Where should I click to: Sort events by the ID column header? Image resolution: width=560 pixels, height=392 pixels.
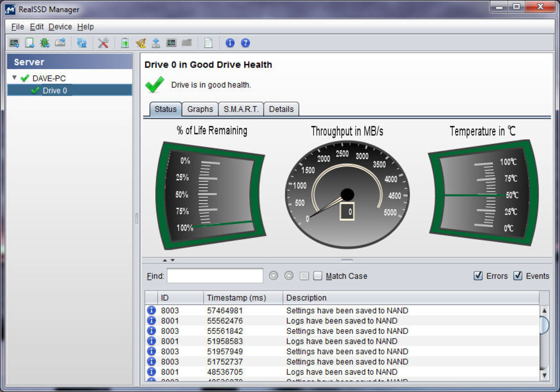180,298
